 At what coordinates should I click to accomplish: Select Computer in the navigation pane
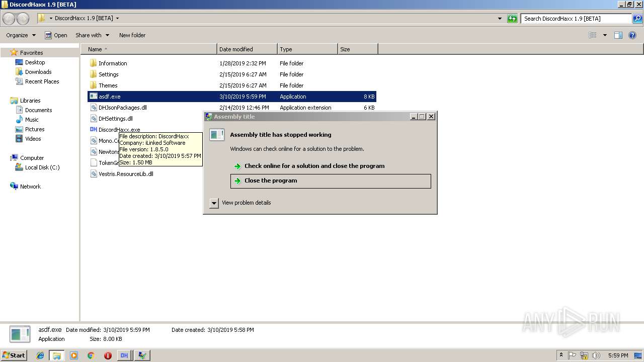pos(32,158)
